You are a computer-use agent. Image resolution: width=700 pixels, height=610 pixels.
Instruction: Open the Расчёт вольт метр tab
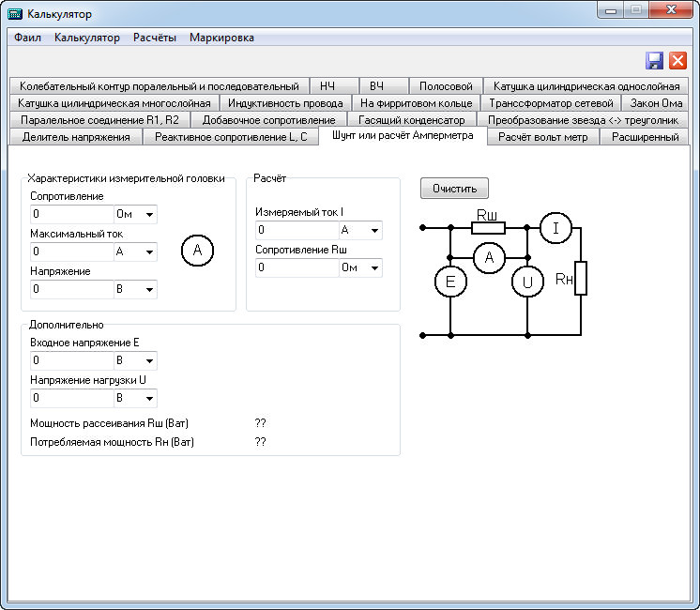click(543, 137)
